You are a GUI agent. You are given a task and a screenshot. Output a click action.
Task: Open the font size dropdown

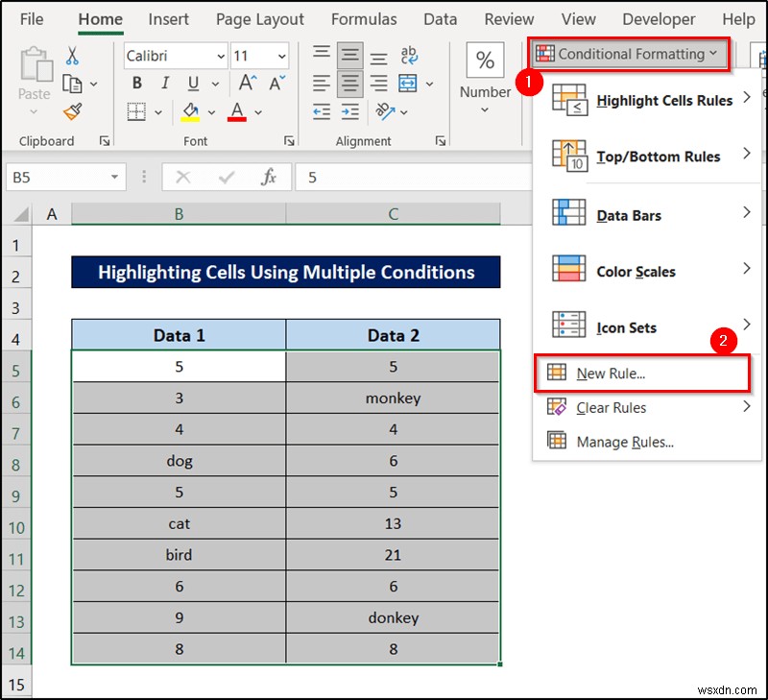[x=282, y=54]
